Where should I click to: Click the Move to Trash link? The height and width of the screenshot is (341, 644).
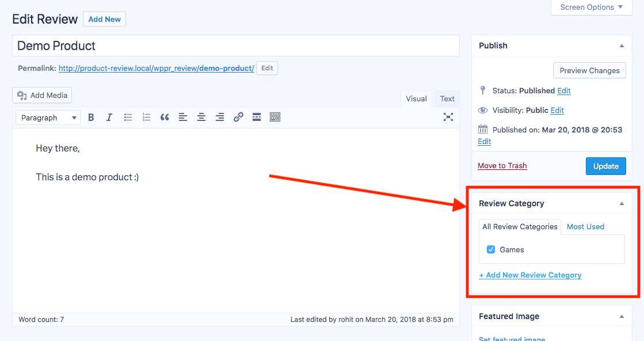502,166
